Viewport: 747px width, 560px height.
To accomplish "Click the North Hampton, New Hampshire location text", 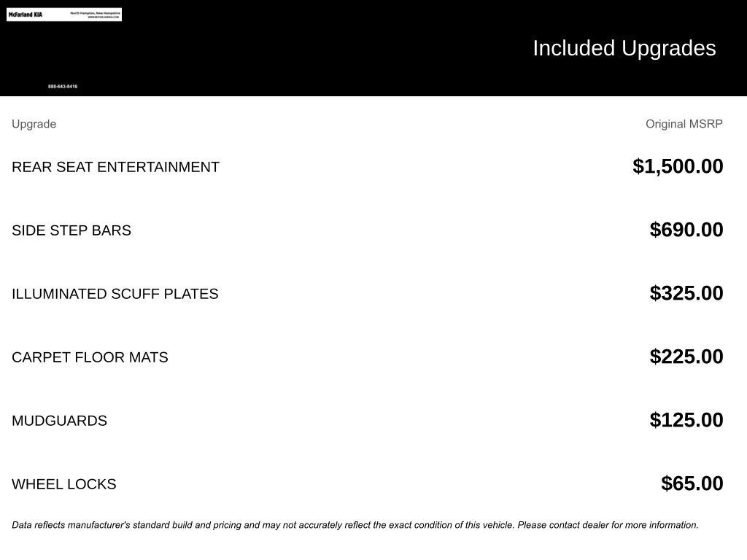I will tap(95, 12).
